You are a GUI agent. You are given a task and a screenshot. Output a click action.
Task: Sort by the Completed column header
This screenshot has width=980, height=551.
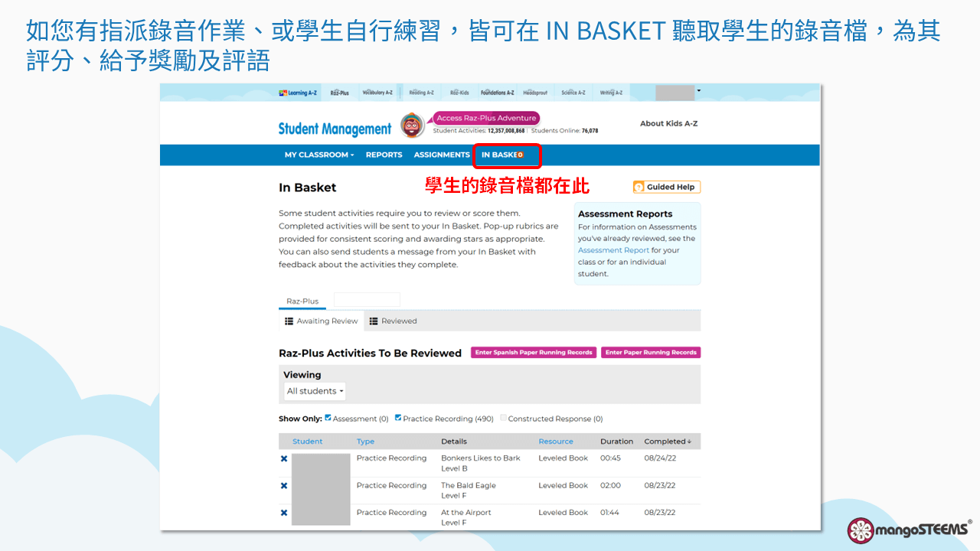(x=668, y=442)
